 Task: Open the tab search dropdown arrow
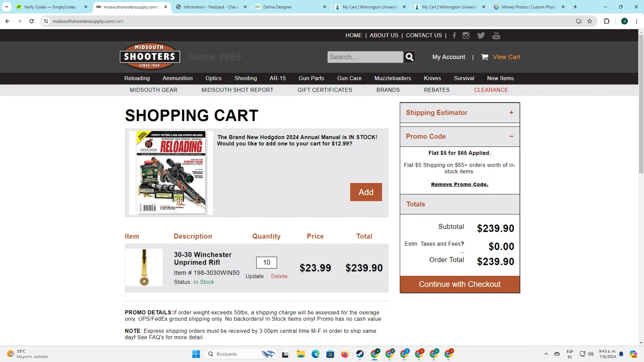[6, 7]
